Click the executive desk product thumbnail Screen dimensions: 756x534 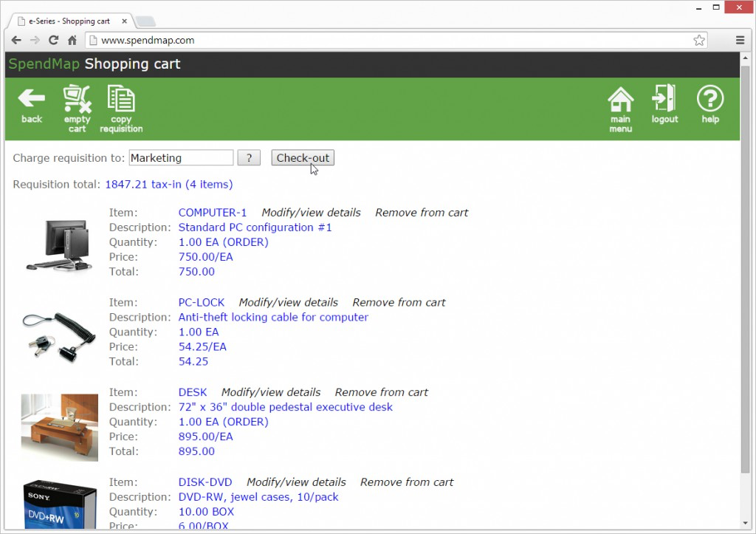point(59,428)
